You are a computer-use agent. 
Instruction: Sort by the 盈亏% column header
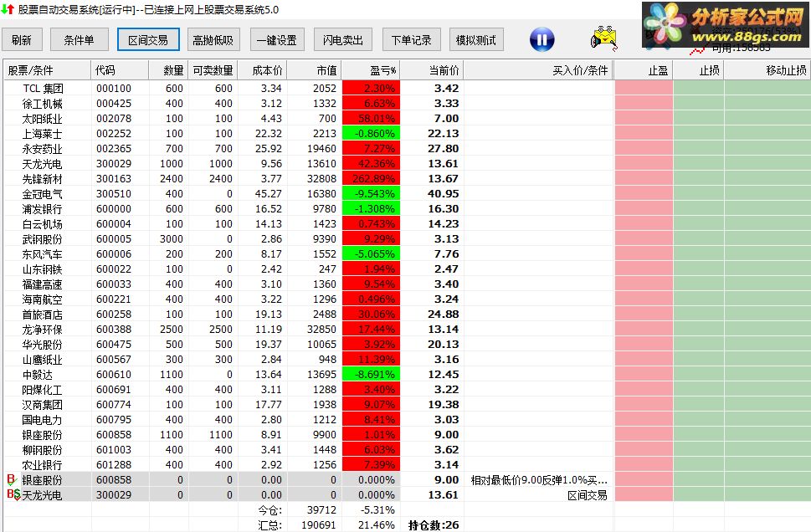pos(370,70)
